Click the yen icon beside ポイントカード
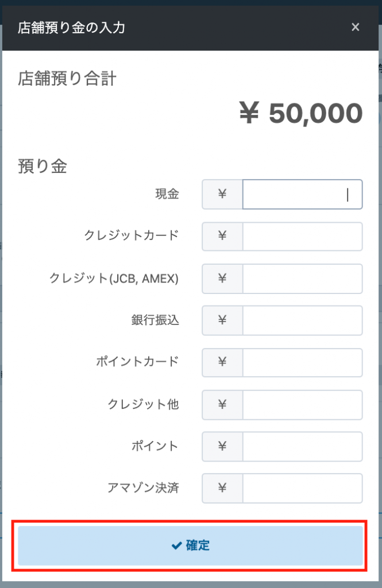 click(222, 362)
